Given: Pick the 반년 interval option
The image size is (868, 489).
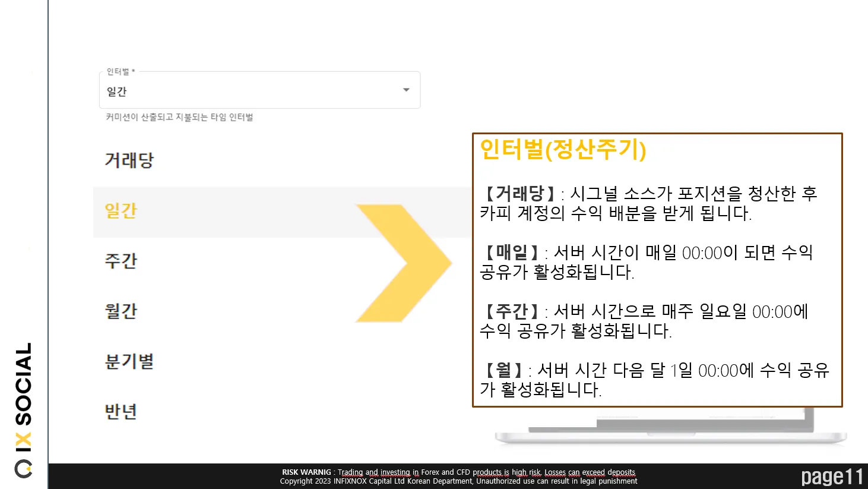Looking at the screenshot, I should [121, 411].
